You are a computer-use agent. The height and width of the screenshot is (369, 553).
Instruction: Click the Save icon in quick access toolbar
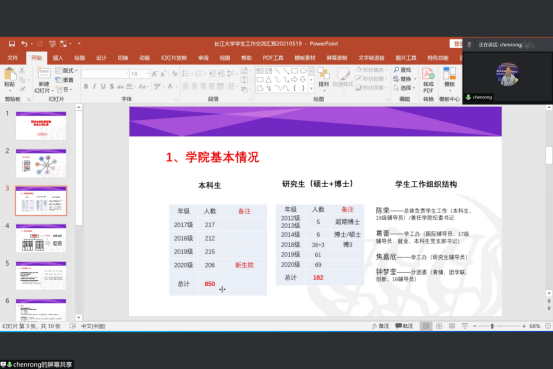point(12,44)
